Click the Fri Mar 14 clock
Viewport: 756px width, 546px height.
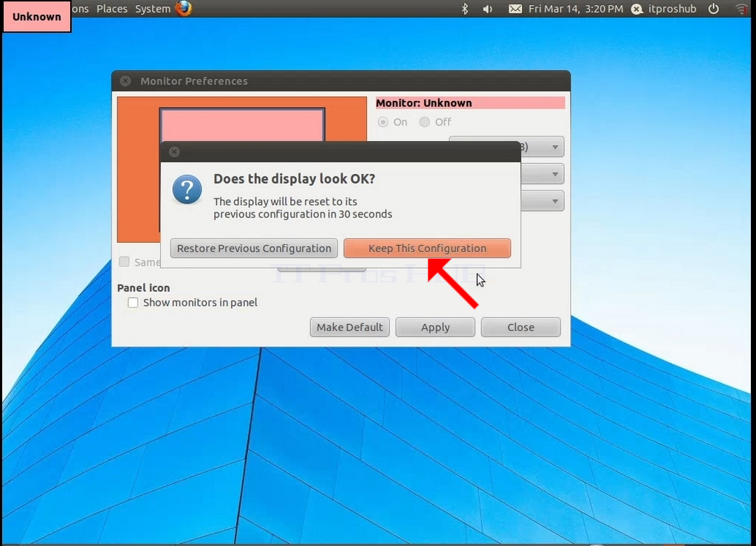(x=576, y=9)
